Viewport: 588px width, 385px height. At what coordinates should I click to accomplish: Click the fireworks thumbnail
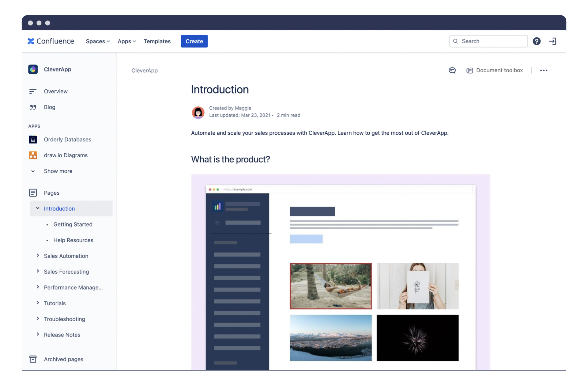pyautogui.click(x=418, y=338)
